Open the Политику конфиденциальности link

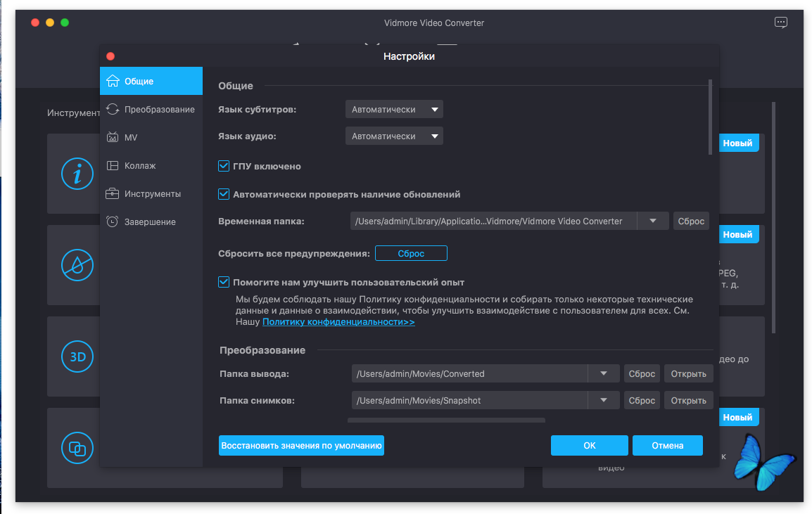pos(338,322)
